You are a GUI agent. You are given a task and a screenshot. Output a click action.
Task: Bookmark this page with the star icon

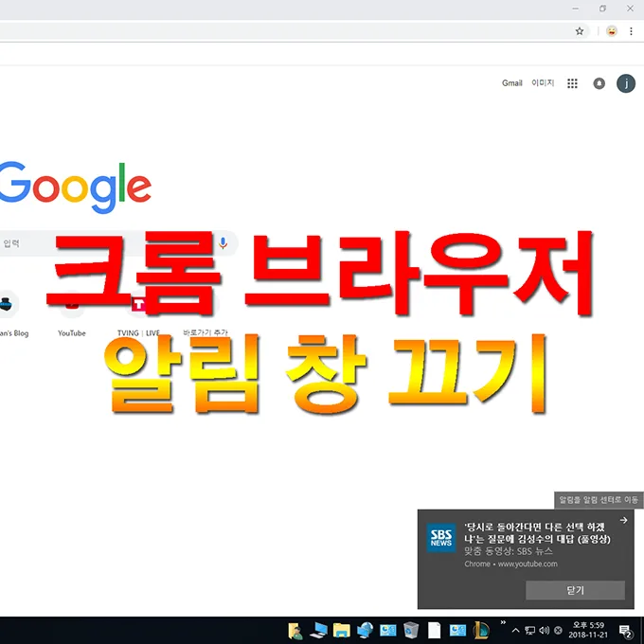579,31
